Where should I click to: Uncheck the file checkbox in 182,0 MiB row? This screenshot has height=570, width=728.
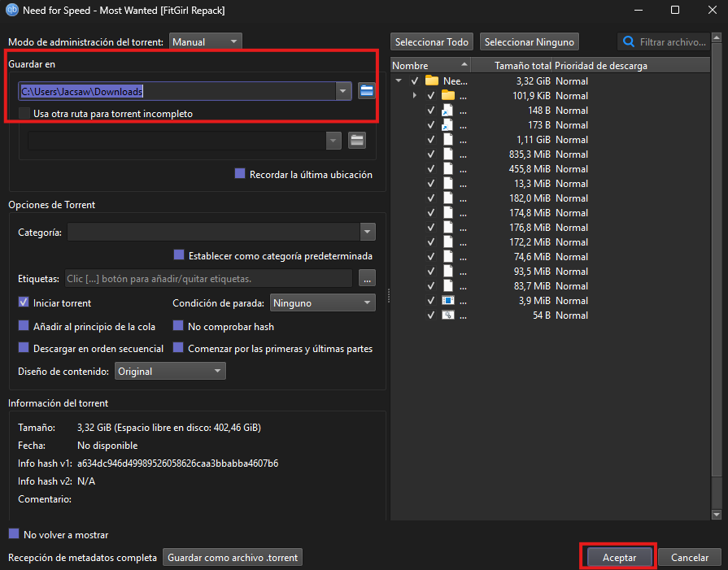[431, 198]
